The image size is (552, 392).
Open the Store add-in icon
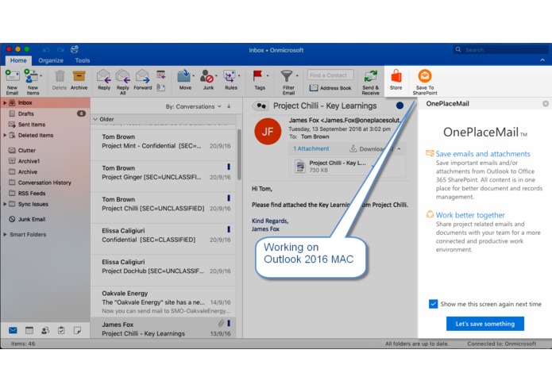pos(396,75)
